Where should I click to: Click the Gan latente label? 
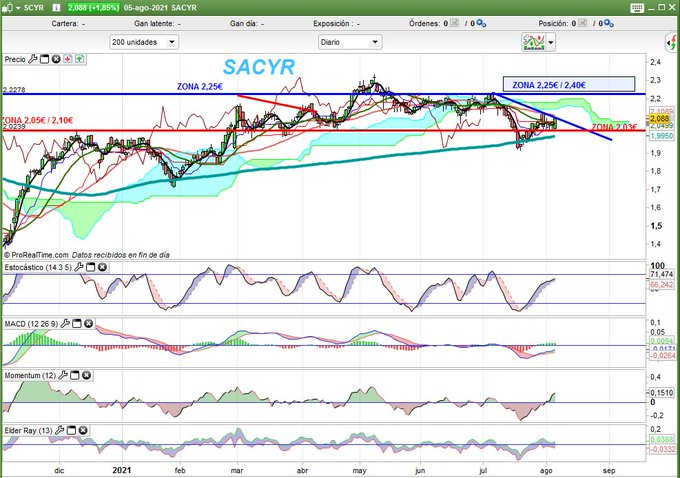point(154,23)
